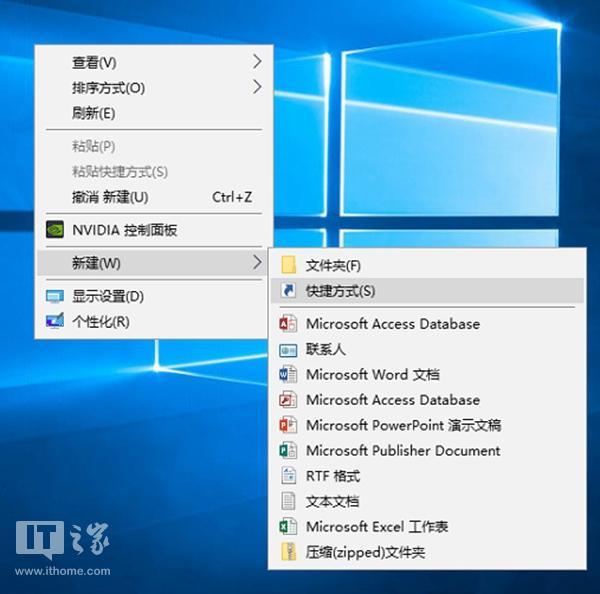Screen dimensions: 600x594
Task: Click the 粘贴快捷方式(S) menu entry
Action: coord(120,172)
